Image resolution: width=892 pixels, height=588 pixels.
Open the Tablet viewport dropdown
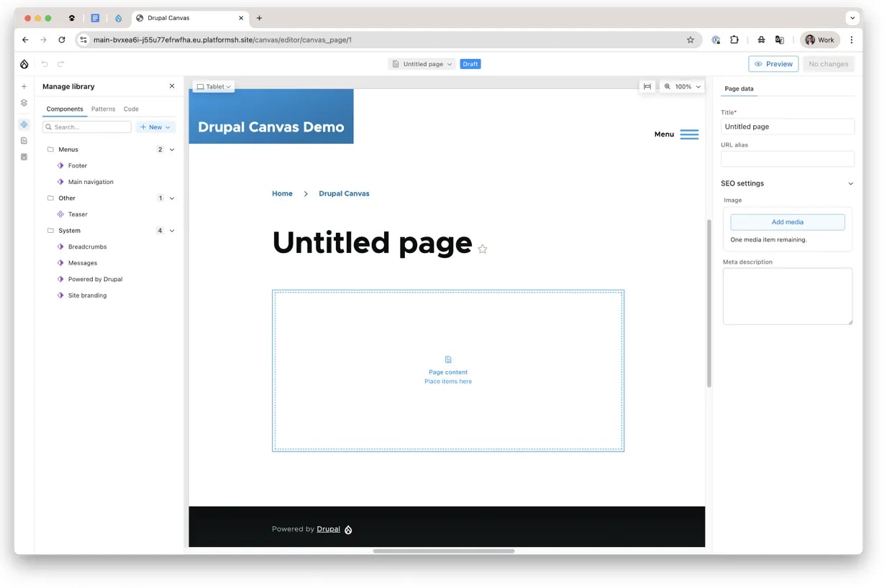click(x=214, y=87)
